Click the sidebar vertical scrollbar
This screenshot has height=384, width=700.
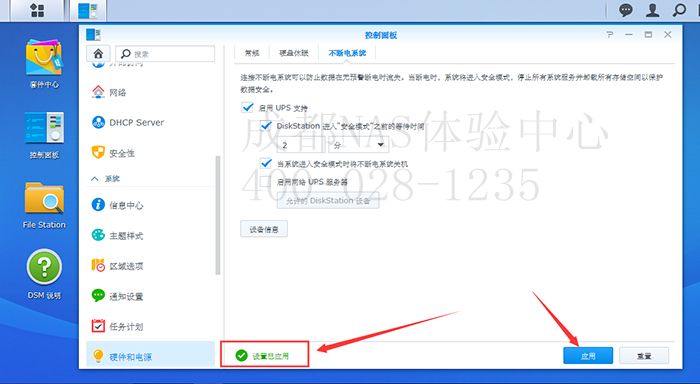[x=218, y=215]
